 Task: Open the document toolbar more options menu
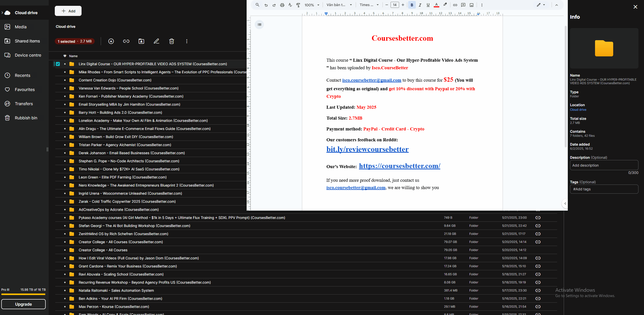pyautogui.click(x=482, y=5)
